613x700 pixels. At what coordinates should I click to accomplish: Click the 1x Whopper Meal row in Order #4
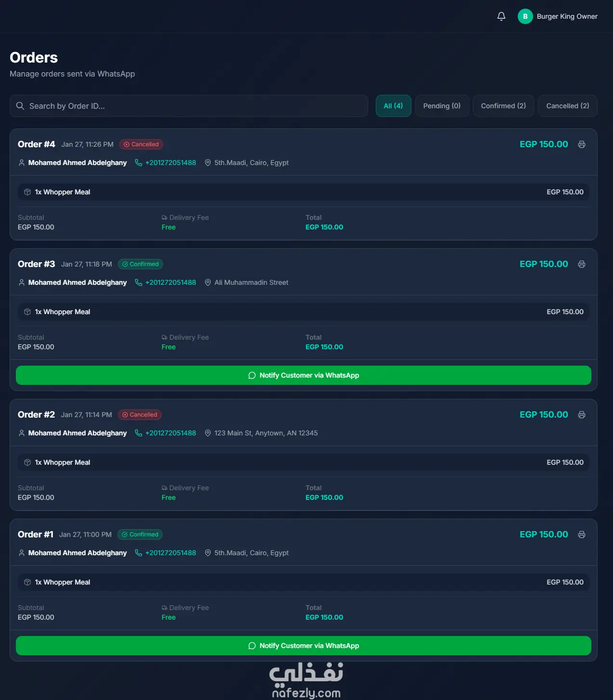pos(304,192)
